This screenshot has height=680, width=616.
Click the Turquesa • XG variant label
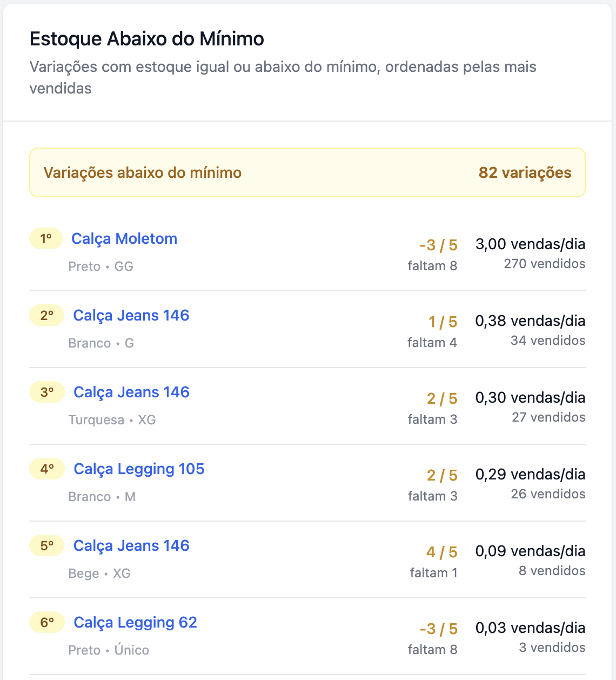(x=112, y=420)
